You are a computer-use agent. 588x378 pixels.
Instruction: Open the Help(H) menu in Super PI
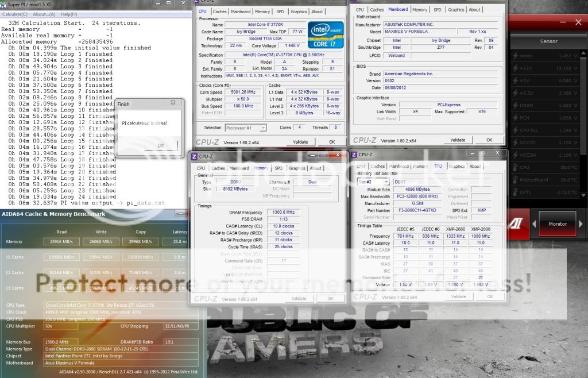(x=68, y=14)
